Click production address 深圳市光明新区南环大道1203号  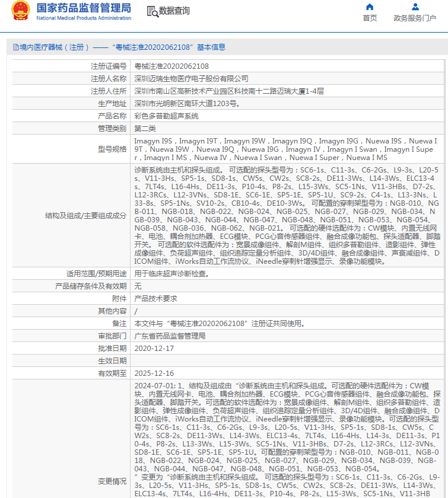(x=188, y=104)
